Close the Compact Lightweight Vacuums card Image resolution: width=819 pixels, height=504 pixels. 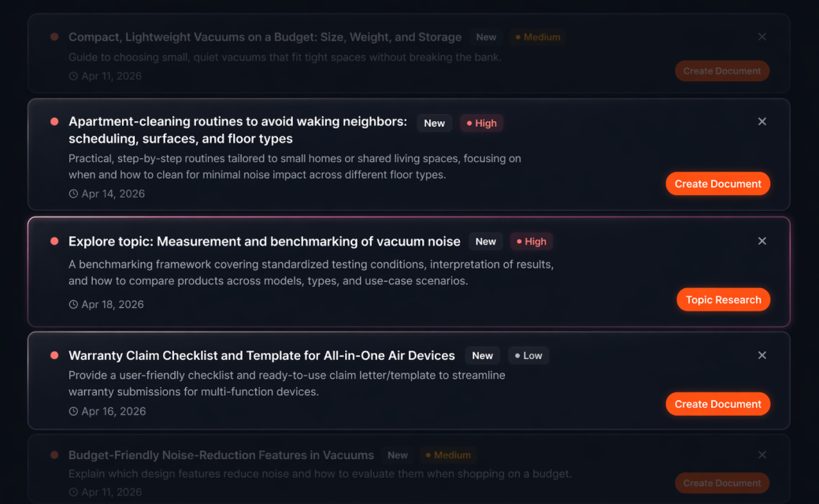pos(762,36)
